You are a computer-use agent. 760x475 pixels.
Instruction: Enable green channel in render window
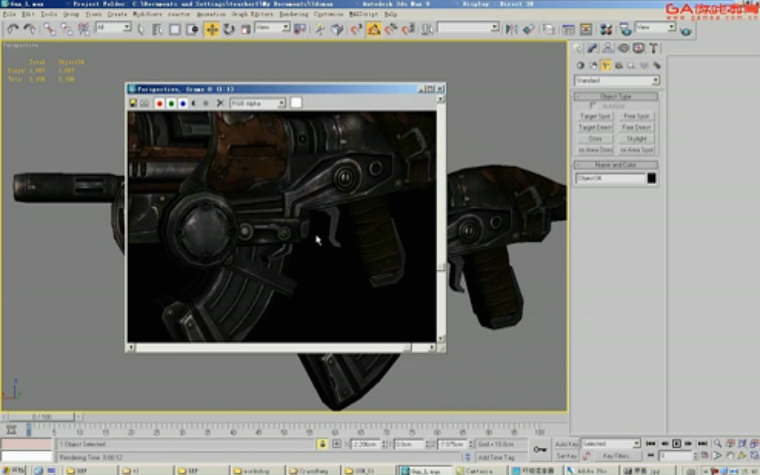click(x=171, y=103)
